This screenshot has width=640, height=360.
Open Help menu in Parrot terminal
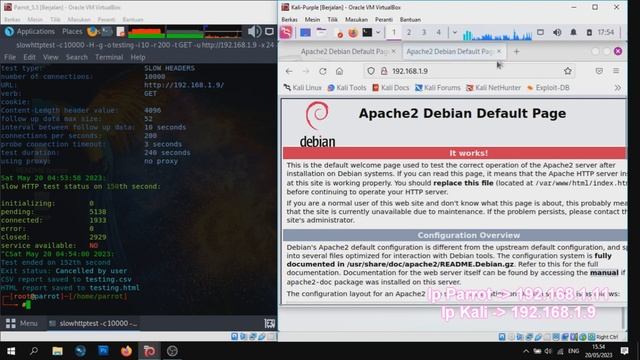tap(138, 57)
